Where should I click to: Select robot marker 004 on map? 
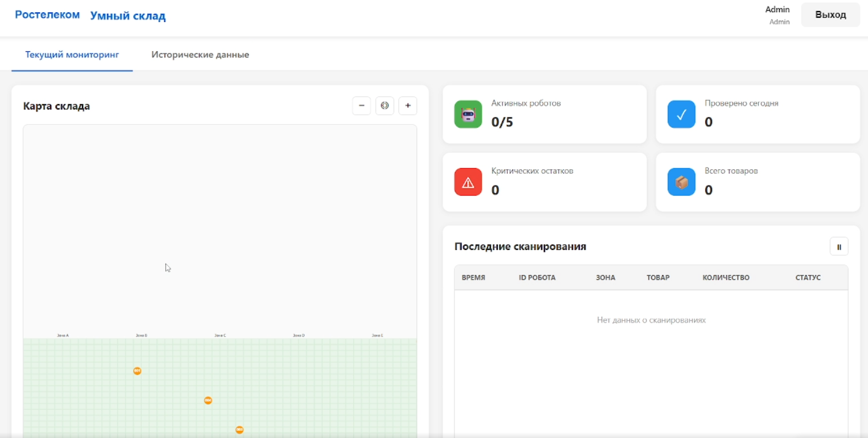tap(208, 400)
